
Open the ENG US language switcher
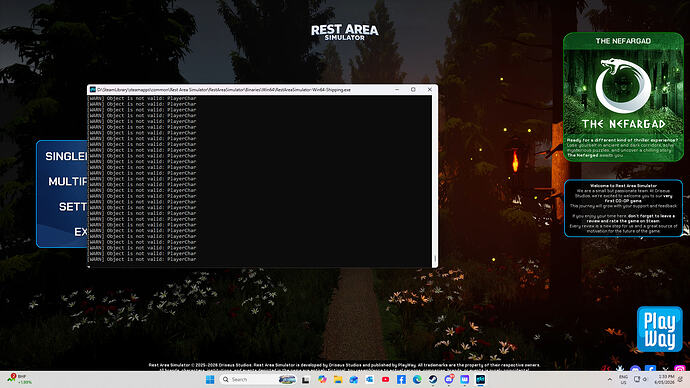pyautogui.click(x=623, y=380)
